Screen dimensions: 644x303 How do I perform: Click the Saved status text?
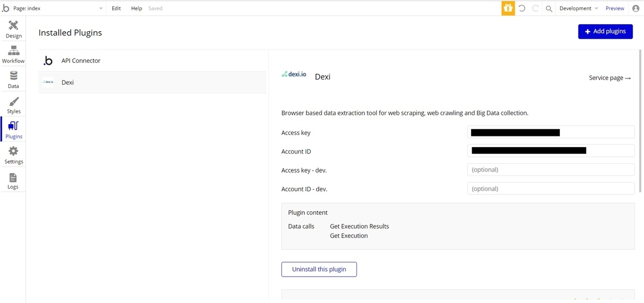pyautogui.click(x=155, y=9)
